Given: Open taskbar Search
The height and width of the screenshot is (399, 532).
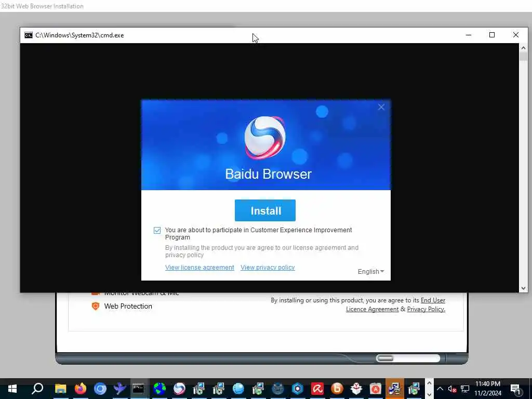Looking at the screenshot, I should pos(37,389).
